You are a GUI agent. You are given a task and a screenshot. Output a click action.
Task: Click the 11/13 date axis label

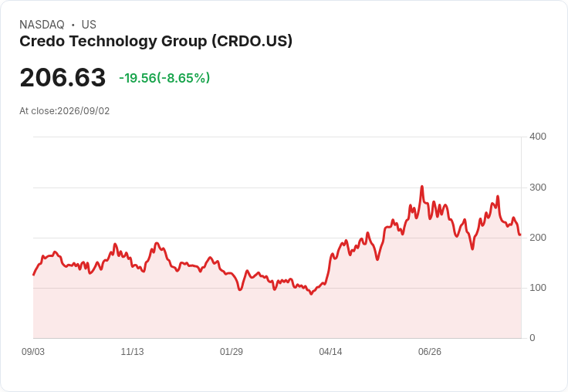[x=132, y=352]
